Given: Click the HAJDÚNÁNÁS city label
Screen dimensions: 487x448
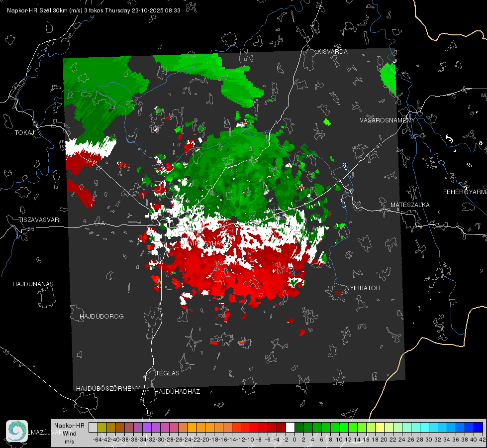Looking at the screenshot, I should tap(33, 284).
